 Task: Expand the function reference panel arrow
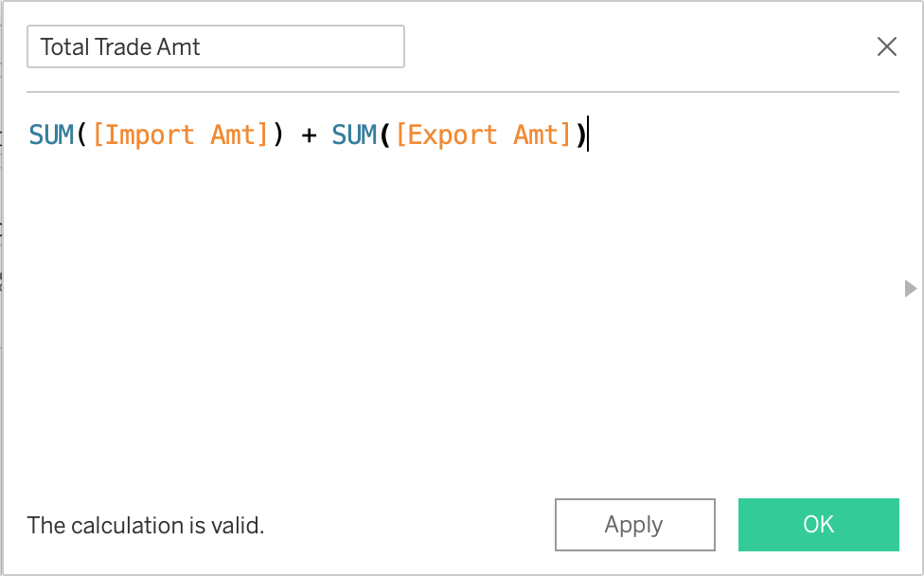(x=911, y=288)
